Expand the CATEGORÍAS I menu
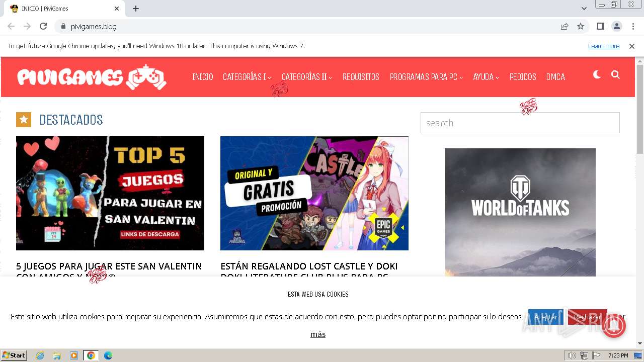This screenshot has height=362, width=644. tap(247, 77)
